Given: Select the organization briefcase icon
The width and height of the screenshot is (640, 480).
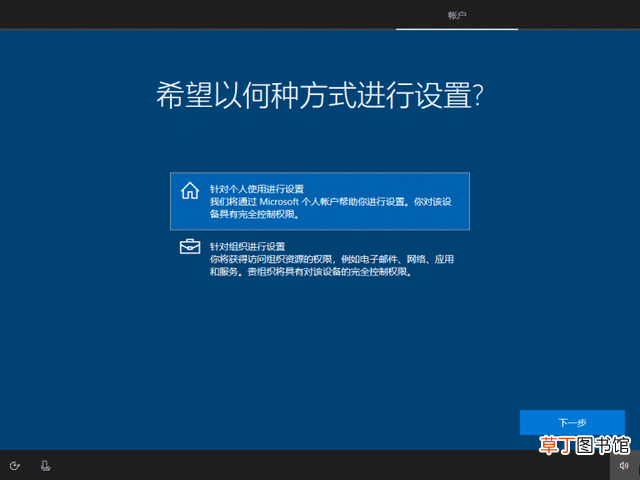Looking at the screenshot, I should (190, 247).
